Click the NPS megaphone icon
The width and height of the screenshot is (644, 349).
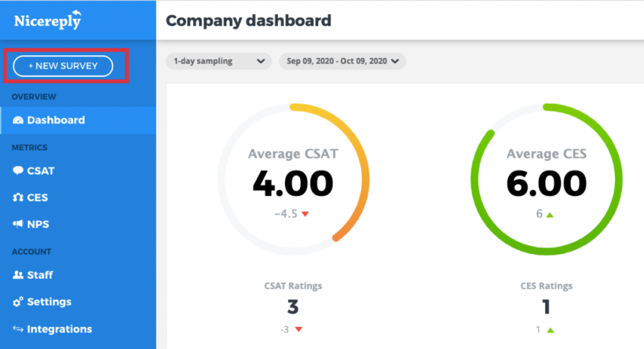pos(18,224)
